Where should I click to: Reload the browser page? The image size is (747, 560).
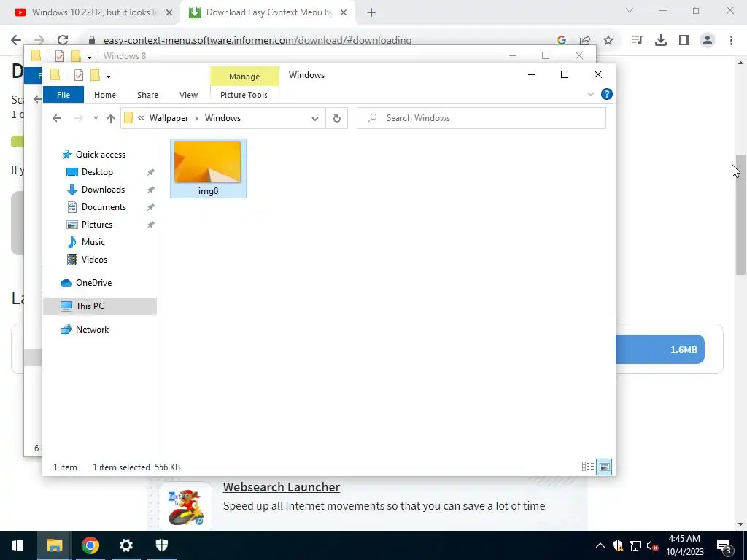tap(63, 40)
